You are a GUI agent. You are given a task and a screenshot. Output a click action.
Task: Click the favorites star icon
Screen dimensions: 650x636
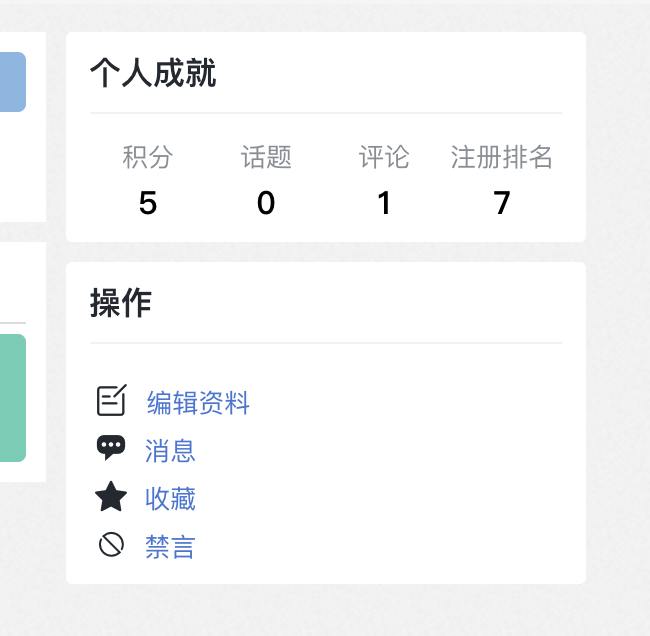click(x=111, y=497)
